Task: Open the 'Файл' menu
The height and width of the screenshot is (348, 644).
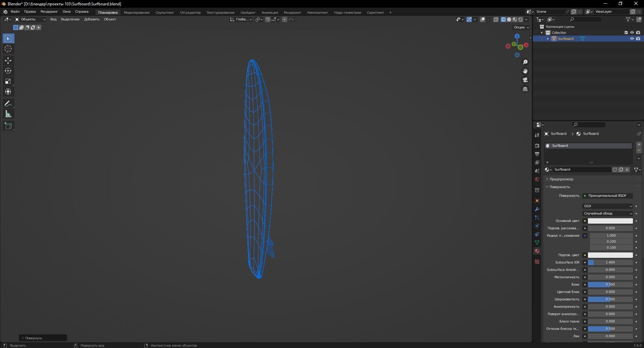Action: click(x=15, y=12)
